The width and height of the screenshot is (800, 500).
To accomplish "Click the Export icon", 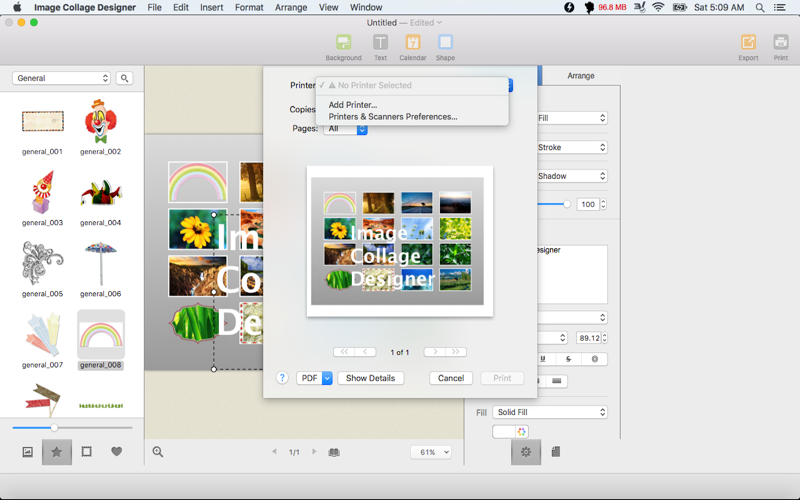I will coord(748,43).
